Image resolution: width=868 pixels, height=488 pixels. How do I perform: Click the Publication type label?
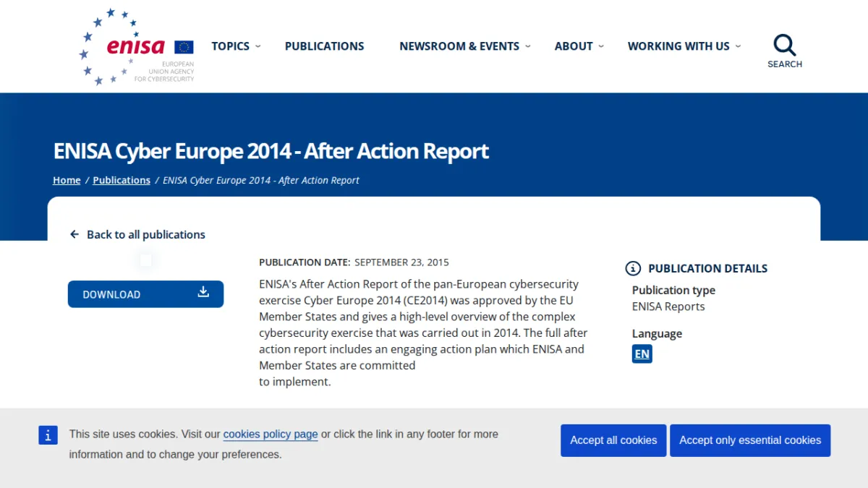pyautogui.click(x=673, y=290)
